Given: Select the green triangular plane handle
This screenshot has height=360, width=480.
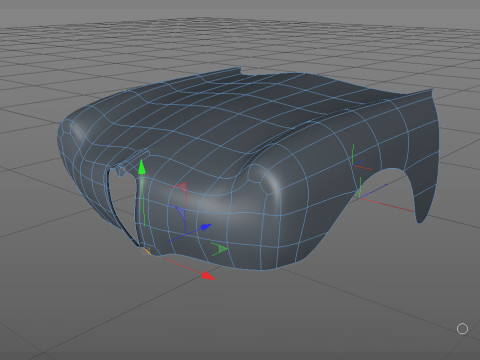Looking at the screenshot, I should pyautogui.click(x=220, y=249).
